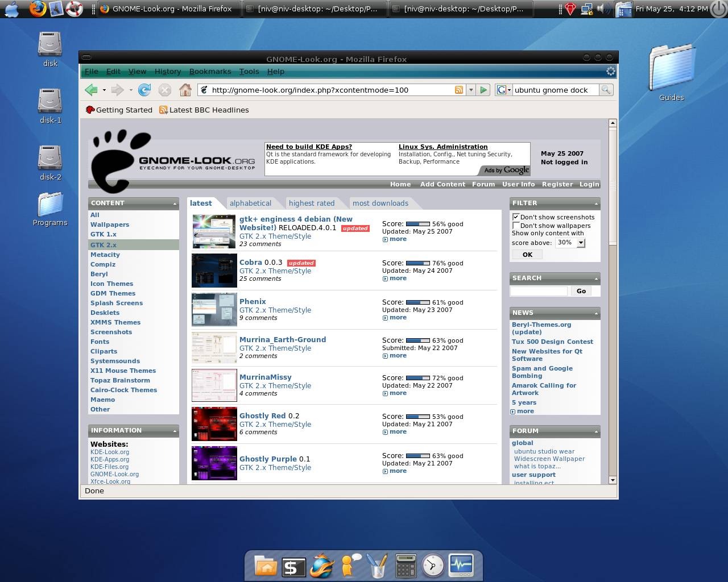
Task: Open the Ghostly Purple thumbnail
Action: click(214, 463)
